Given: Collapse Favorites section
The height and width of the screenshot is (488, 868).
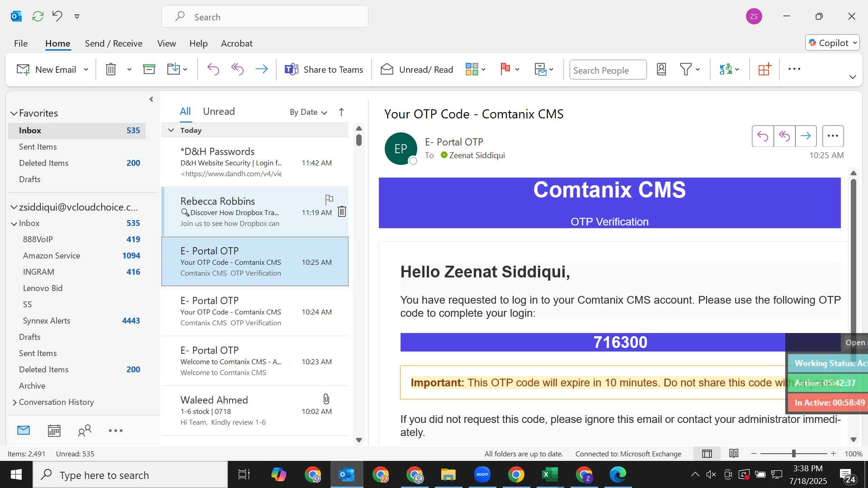Looking at the screenshot, I should click(x=14, y=113).
